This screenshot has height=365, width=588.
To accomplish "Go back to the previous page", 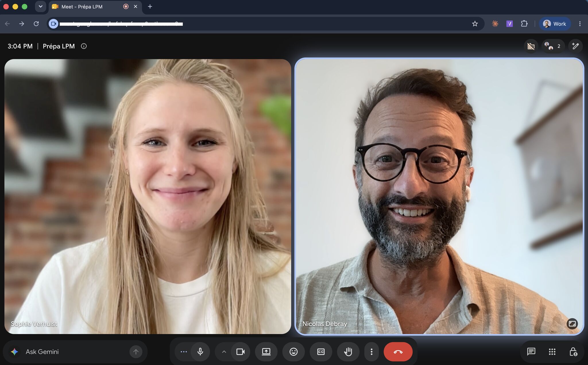I will [7, 24].
